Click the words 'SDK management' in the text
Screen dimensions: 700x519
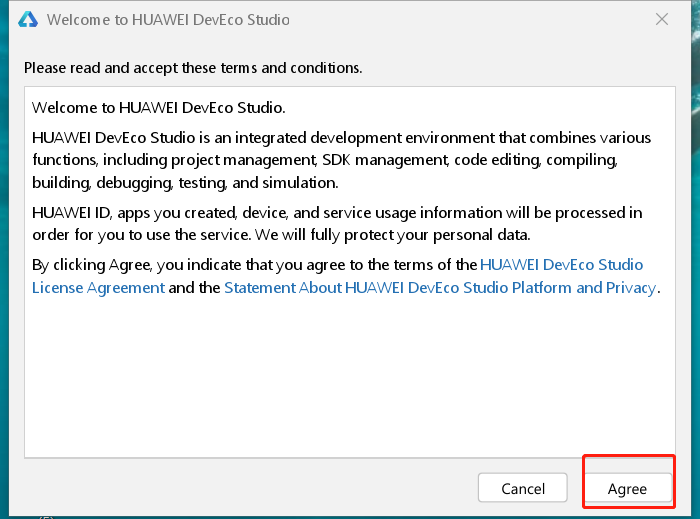tap(385, 160)
